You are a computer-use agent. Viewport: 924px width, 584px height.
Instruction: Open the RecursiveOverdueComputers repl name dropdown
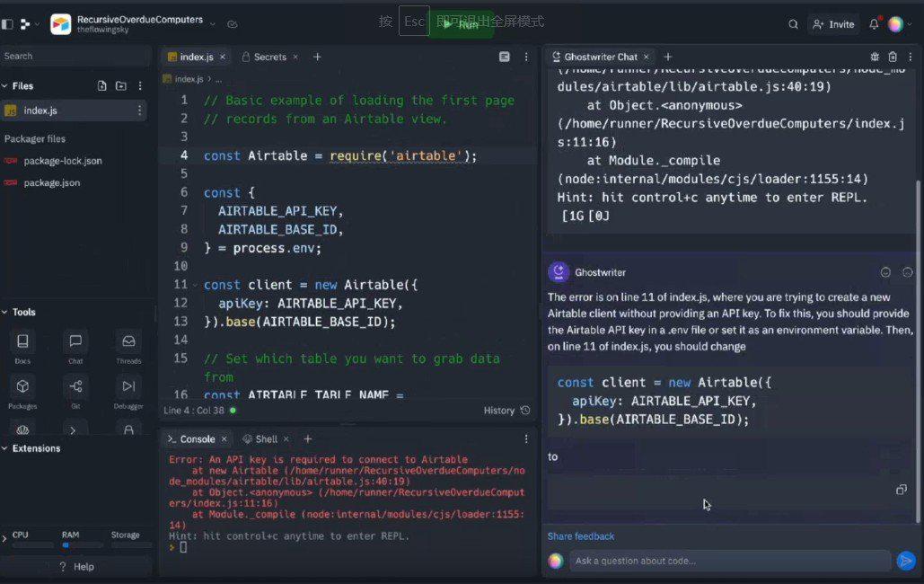click(x=213, y=24)
